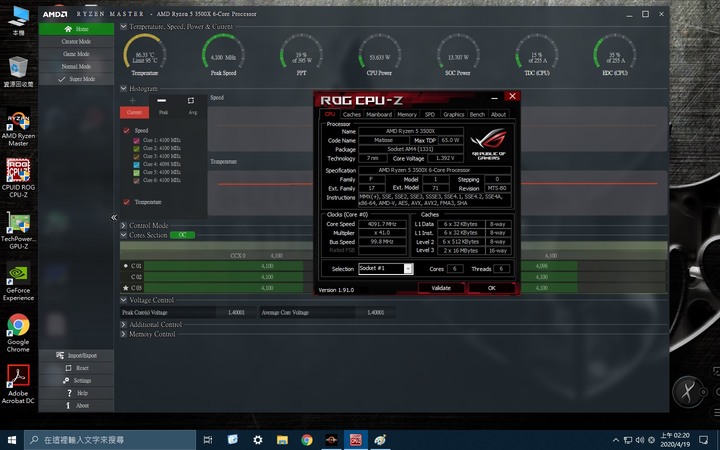The height and width of the screenshot is (450, 720).
Task: Select Creator Mode profile
Action: [76, 41]
